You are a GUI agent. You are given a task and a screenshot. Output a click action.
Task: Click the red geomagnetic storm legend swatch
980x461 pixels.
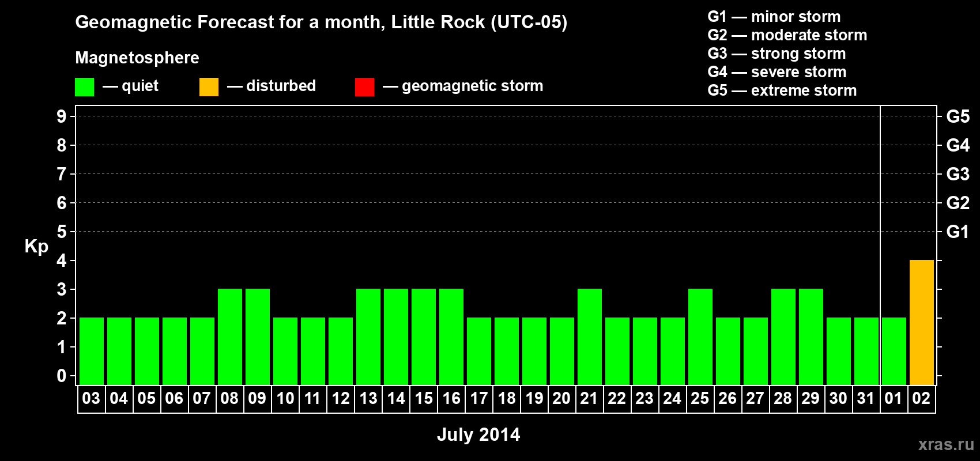[364, 87]
